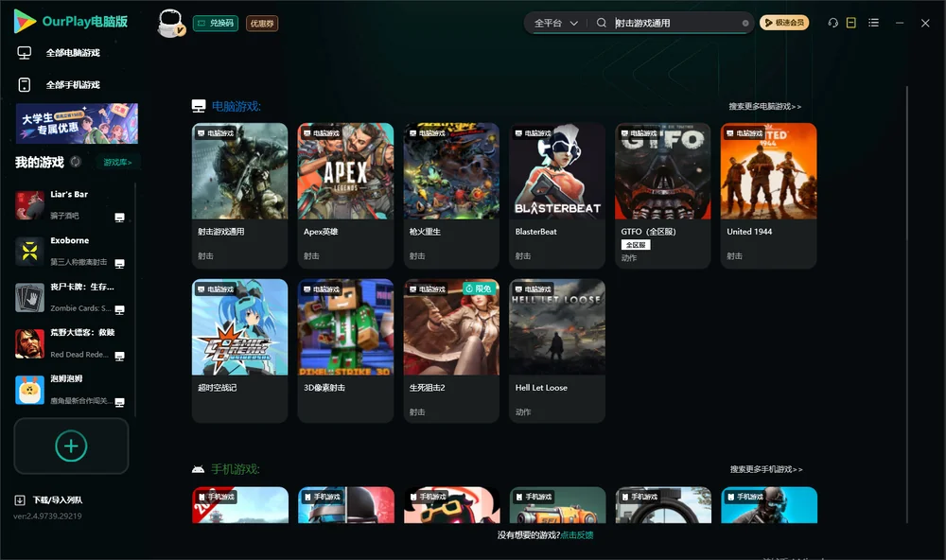Click the search magnifier icon
The image size is (946, 560).
click(x=602, y=23)
